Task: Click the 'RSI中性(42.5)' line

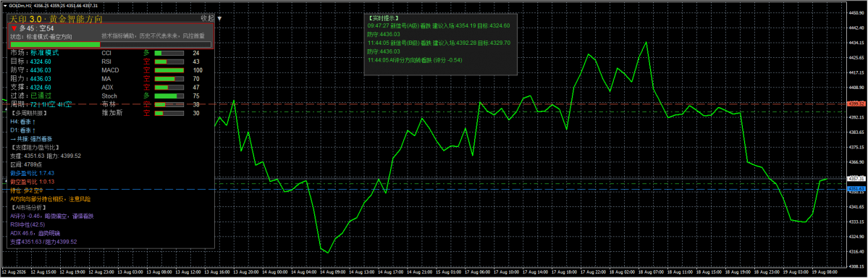Action: coord(28,225)
